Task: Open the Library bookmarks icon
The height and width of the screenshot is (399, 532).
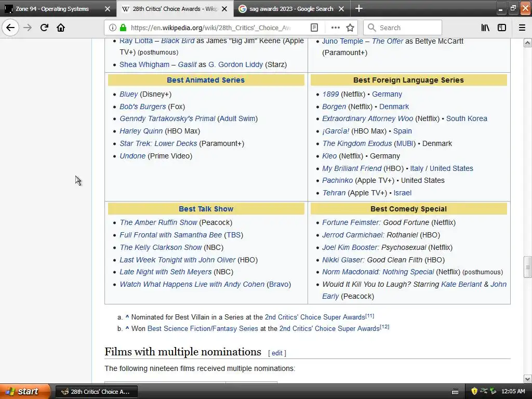Action: 485,28
